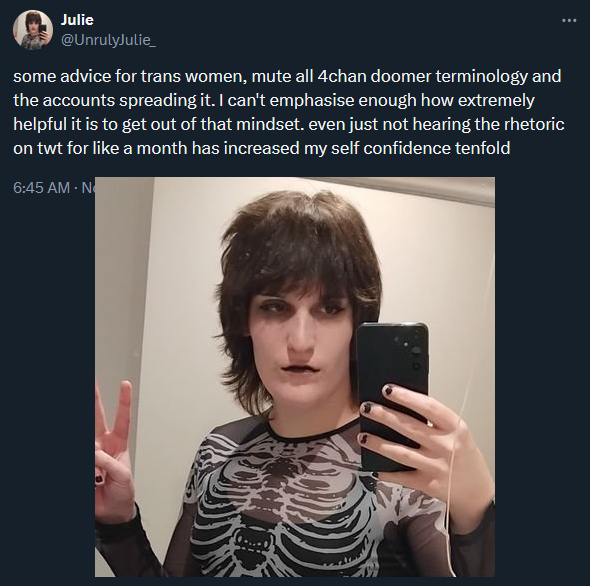Visit the @UnrulyJulie_ handle link
Viewport: 590px width, 586px height.
click(x=108, y=40)
